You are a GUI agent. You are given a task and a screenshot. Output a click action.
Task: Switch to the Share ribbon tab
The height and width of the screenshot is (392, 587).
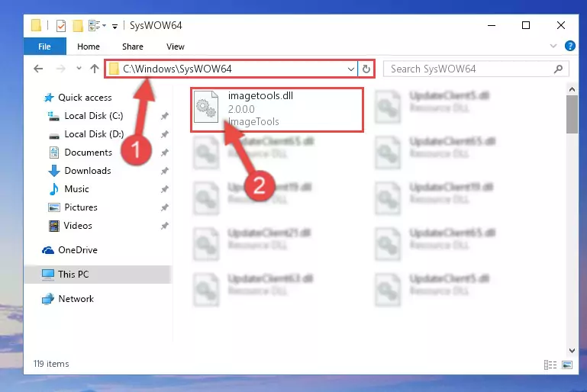pyautogui.click(x=133, y=47)
